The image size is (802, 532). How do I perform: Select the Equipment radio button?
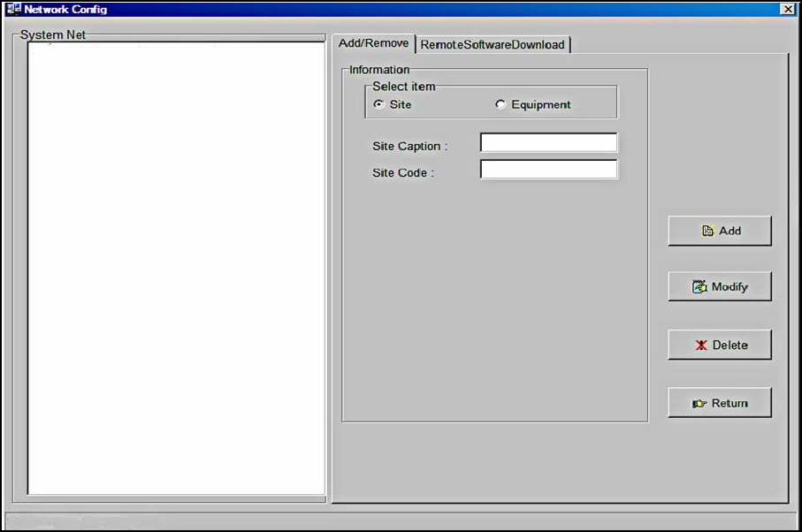point(500,104)
